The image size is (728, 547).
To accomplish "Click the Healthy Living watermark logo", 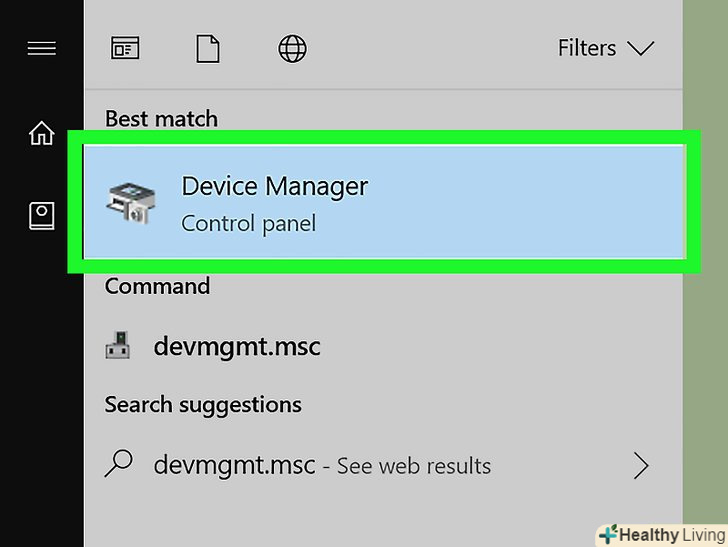I will tap(661, 535).
